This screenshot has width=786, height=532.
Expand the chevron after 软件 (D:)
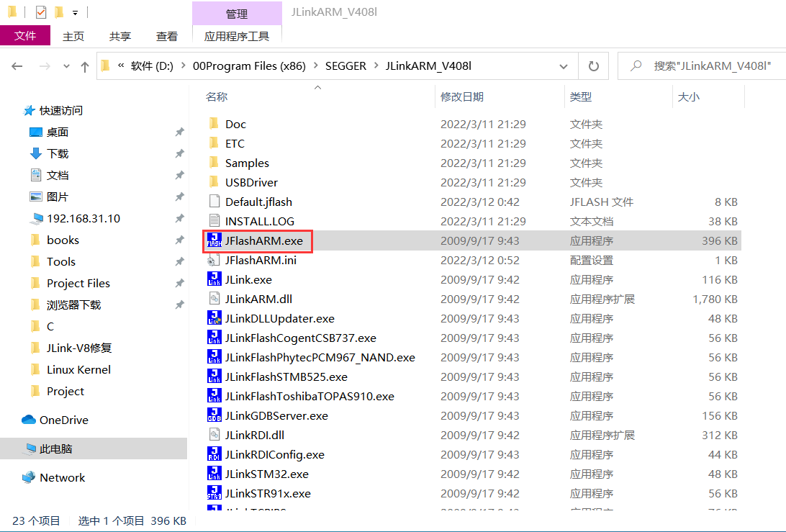click(183, 66)
